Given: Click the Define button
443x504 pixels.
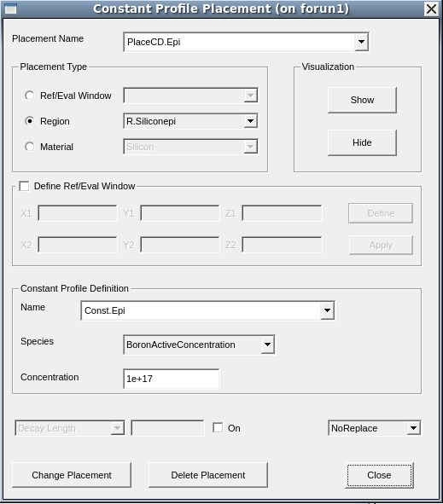Looking at the screenshot, I should [x=381, y=213].
